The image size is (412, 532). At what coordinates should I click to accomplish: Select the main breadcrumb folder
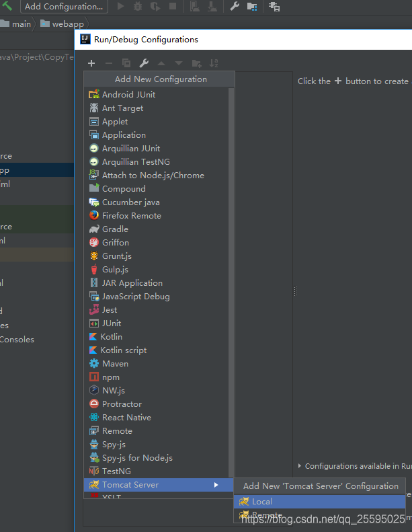tap(15, 24)
